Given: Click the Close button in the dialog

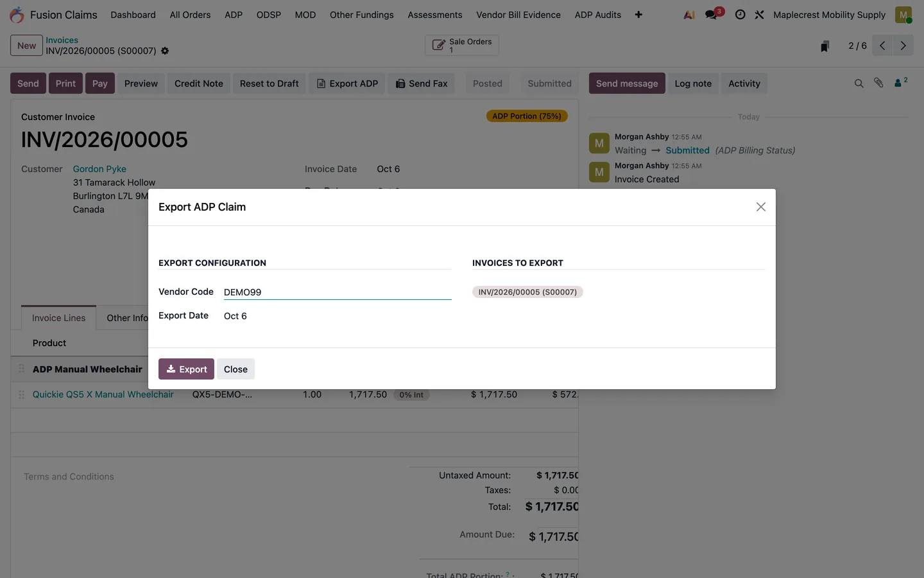Looking at the screenshot, I should [x=235, y=369].
